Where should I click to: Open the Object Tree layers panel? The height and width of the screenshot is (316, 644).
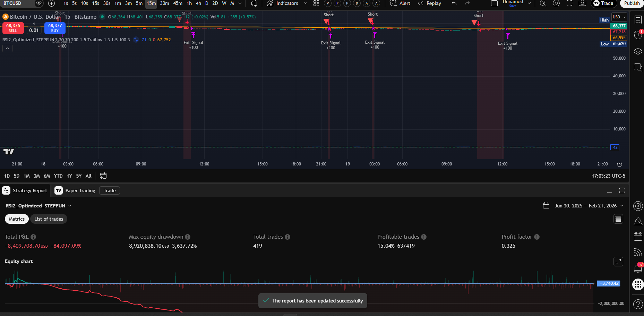[638, 51]
